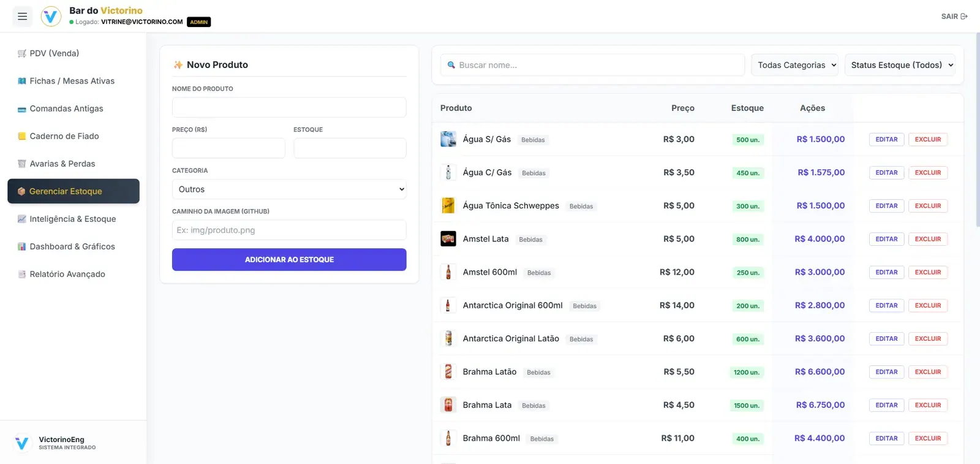Click the Bar do Victorino logo
Image resolution: width=980 pixels, height=464 pixels.
51,17
